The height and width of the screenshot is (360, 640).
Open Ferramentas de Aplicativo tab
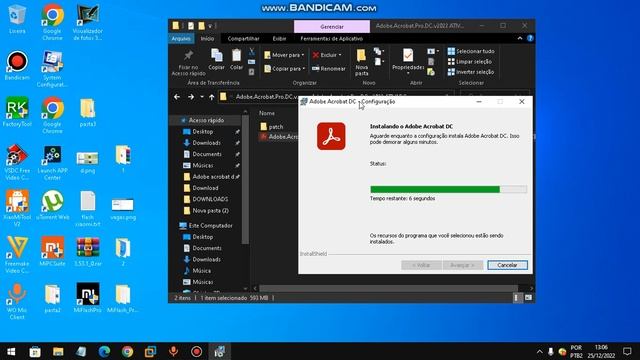(x=331, y=38)
